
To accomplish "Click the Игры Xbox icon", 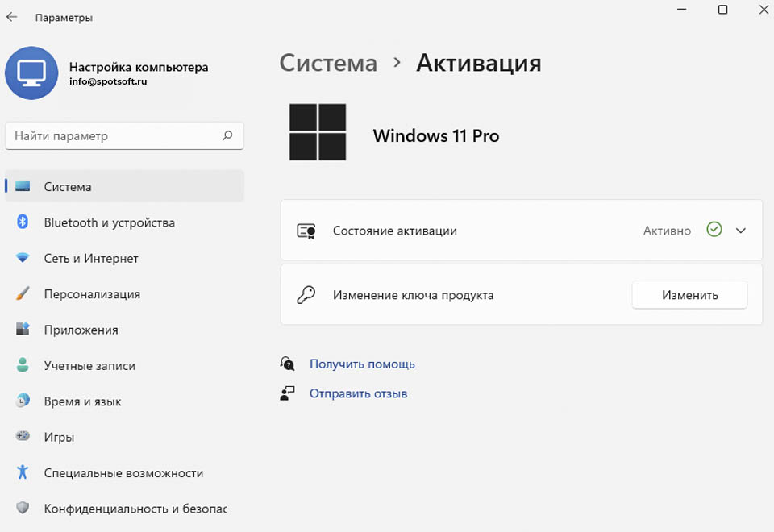I will [x=22, y=437].
